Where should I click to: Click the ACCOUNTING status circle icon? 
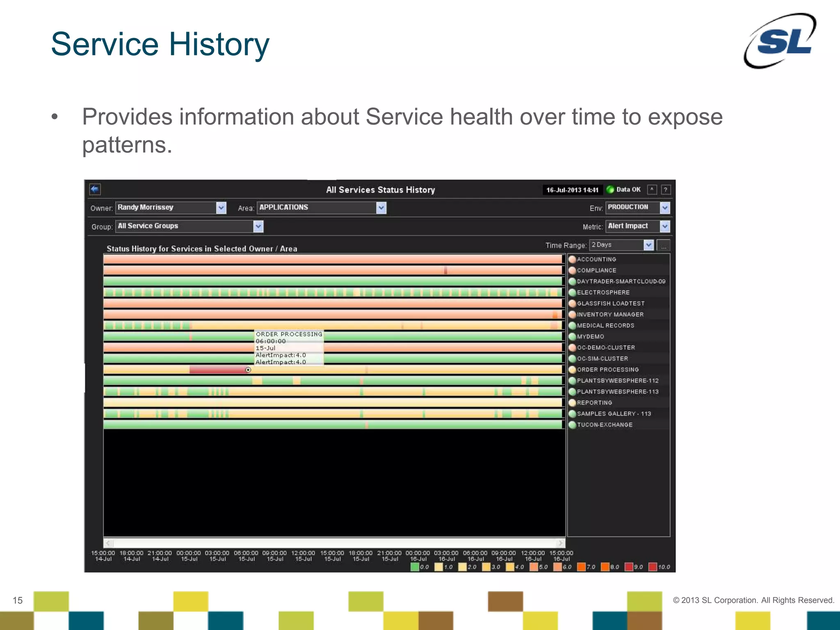[572, 259]
